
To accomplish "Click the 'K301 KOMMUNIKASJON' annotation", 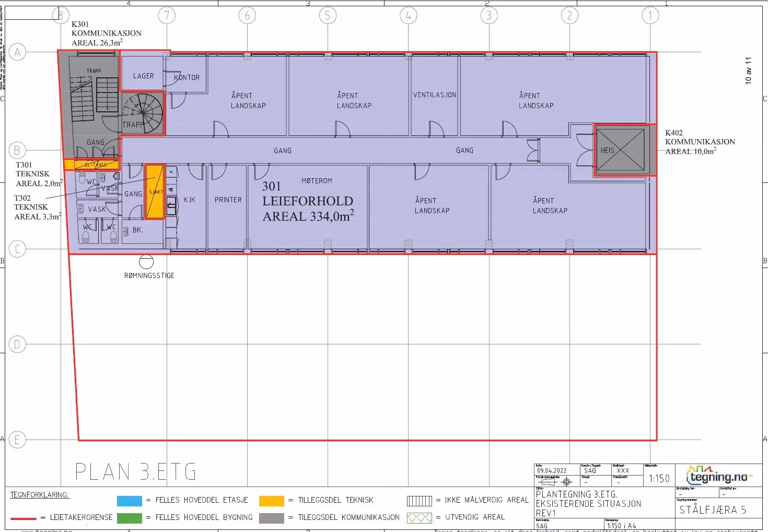I will click(107, 28).
